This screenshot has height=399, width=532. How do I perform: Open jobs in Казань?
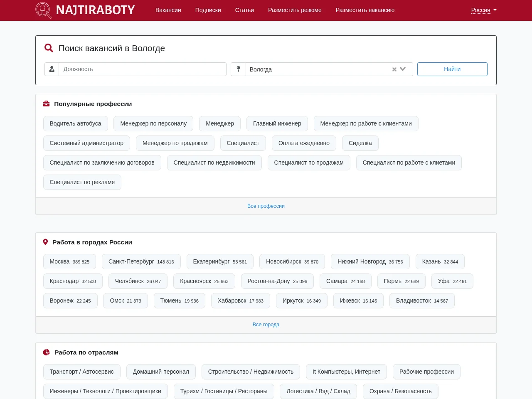440,262
